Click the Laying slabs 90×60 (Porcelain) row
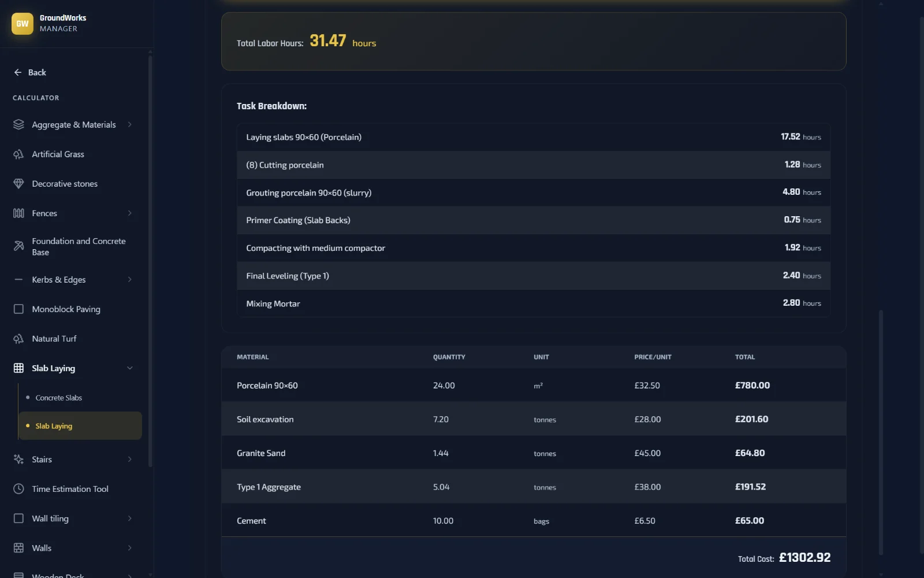 pyautogui.click(x=534, y=137)
